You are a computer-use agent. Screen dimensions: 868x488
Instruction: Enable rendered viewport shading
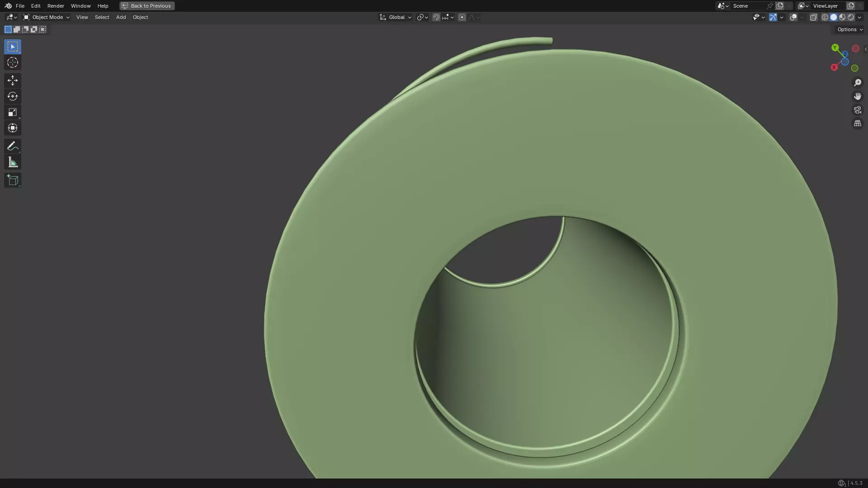coord(851,17)
